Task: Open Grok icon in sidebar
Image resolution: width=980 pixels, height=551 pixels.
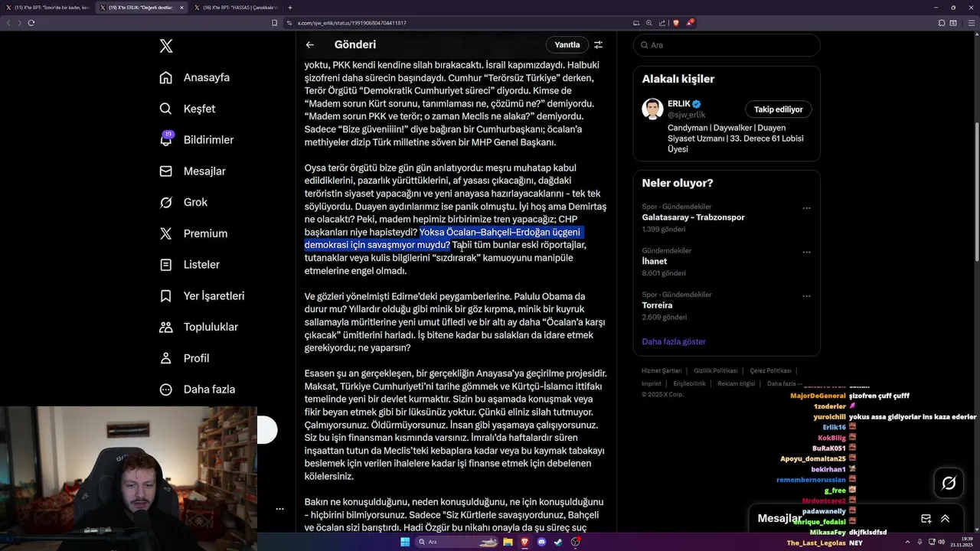Action: tap(166, 202)
